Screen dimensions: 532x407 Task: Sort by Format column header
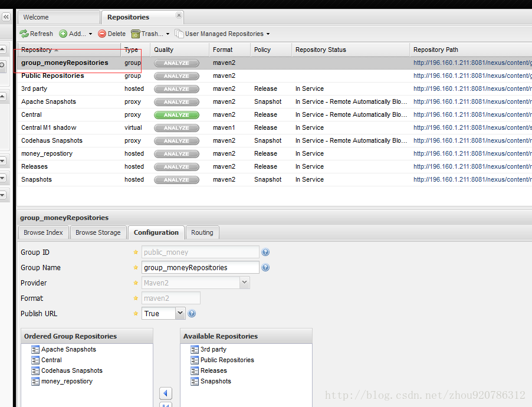[x=229, y=50]
